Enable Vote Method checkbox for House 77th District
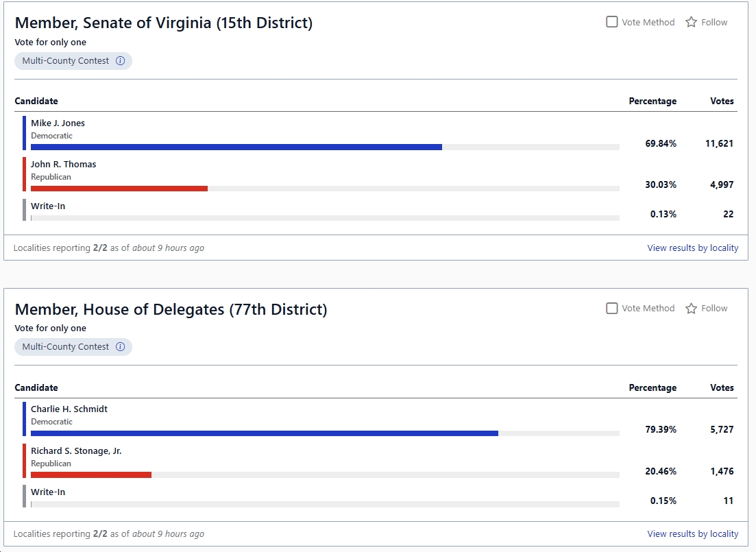Screen dimensions: 756x552 tap(612, 309)
